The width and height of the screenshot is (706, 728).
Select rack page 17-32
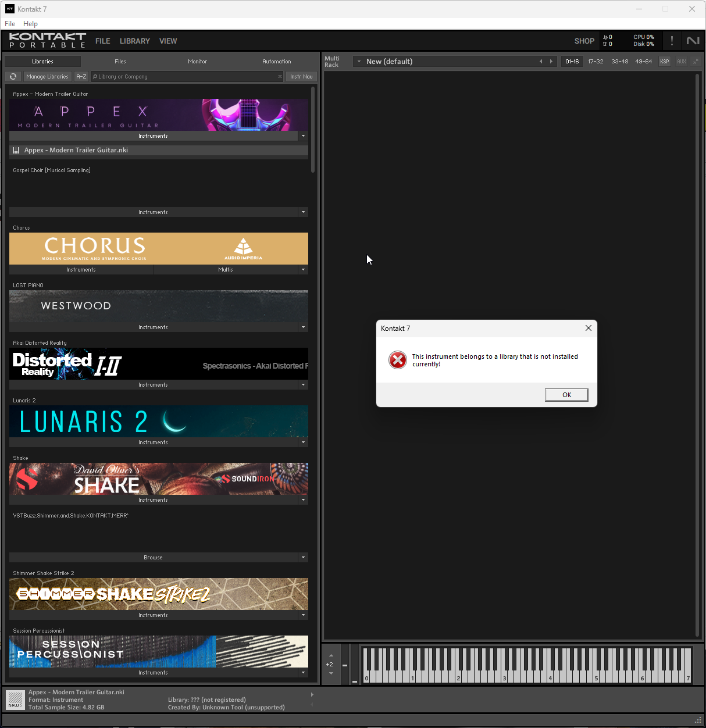(596, 61)
